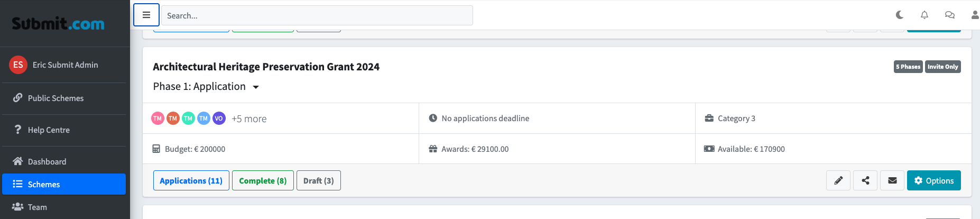Screen dimensions: 980x219
Task: Click into the Search field
Action: tap(317, 15)
